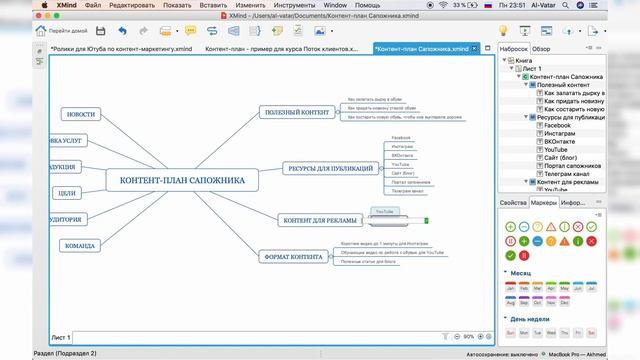Screen dimensions: 640x360
Task: Select the relationship tool with blue curved arrows
Action: pos(212,31)
